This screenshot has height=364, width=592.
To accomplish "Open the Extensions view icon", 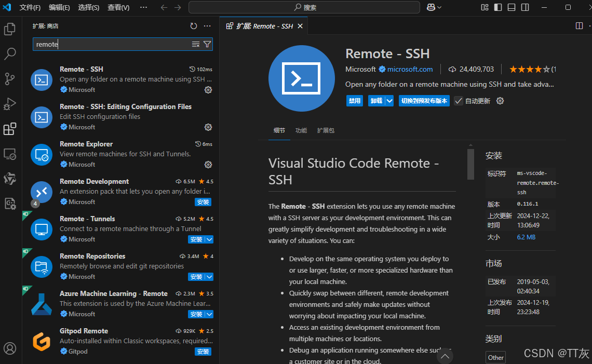I will click(10, 129).
